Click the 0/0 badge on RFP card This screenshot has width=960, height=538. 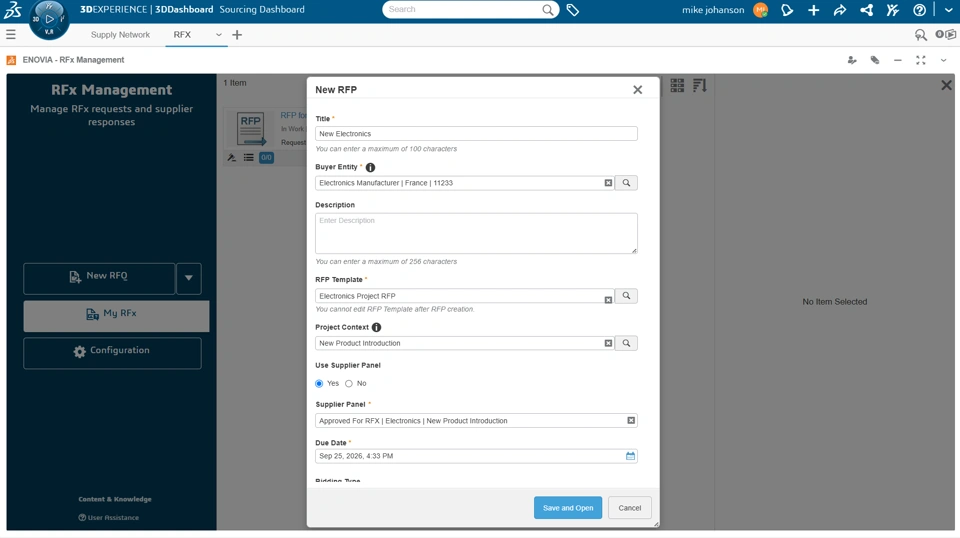pyautogui.click(x=266, y=158)
